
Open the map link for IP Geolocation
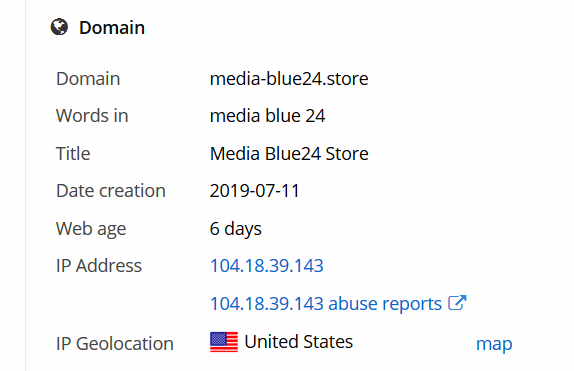click(x=494, y=344)
